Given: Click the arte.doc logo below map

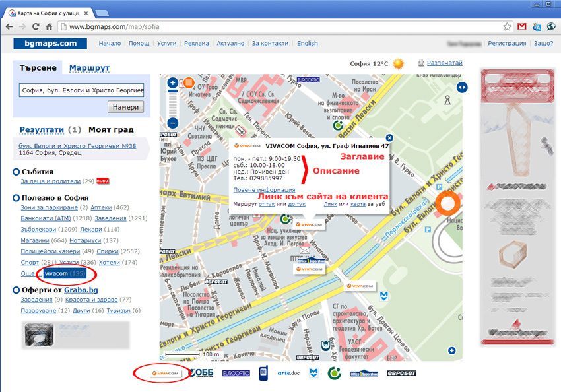Looking at the screenshot, I should tap(289, 374).
